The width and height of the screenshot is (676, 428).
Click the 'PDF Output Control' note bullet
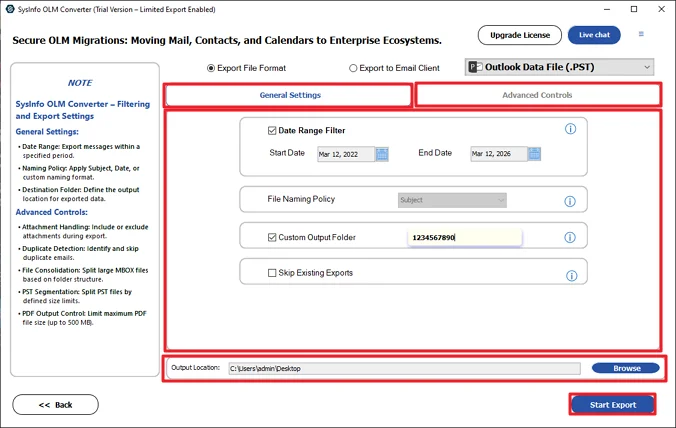coord(83,318)
